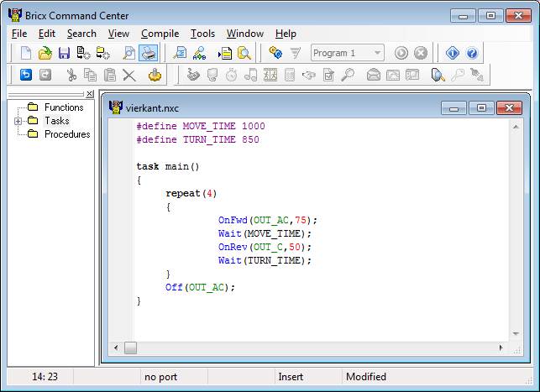The height and width of the screenshot is (392, 540).
Task: Click the grayed stopwatch watch icon
Action: (x=232, y=75)
